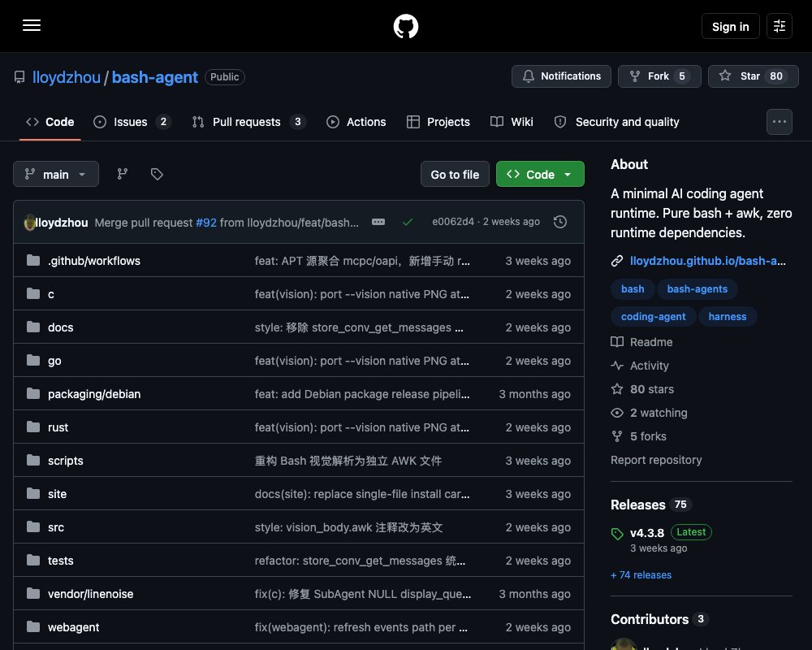Open the Actions tab
Screen dimensions: 812x650
coord(356,122)
